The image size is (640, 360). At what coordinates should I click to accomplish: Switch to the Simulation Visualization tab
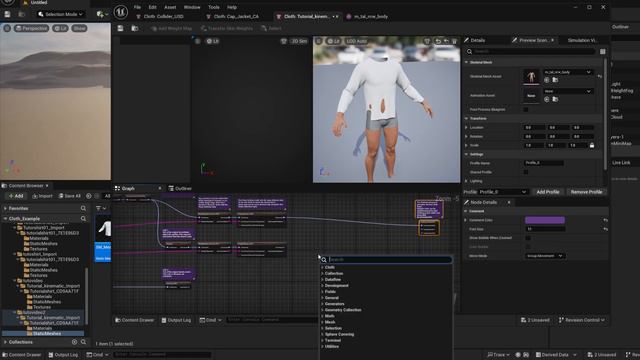pyautogui.click(x=582, y=40)
